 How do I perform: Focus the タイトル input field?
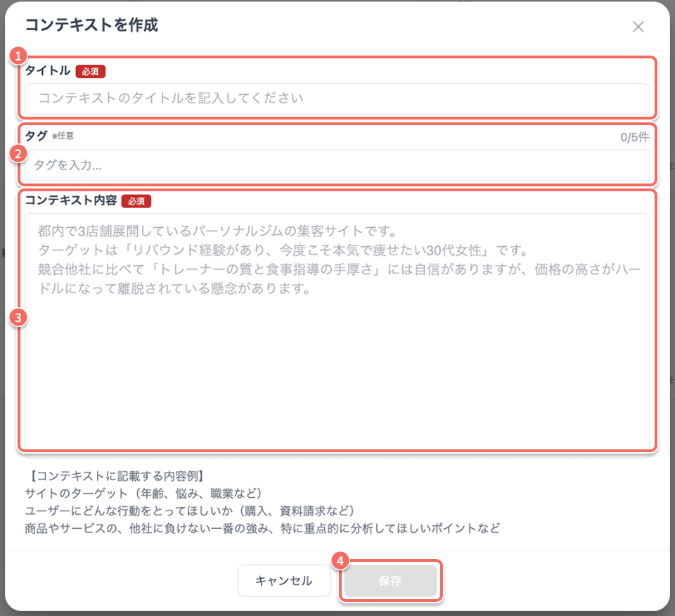[337, 98]
